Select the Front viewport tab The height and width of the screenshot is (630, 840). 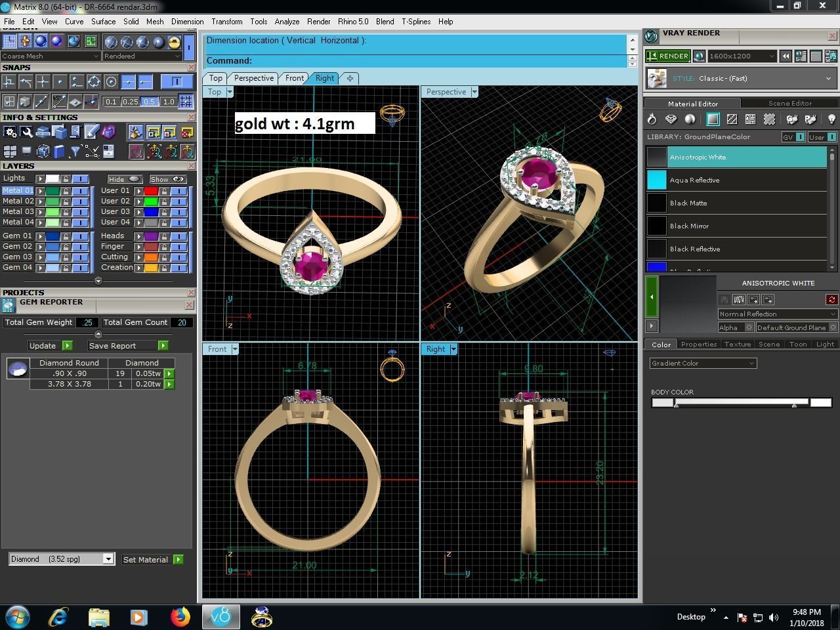[x=295, y=78]
